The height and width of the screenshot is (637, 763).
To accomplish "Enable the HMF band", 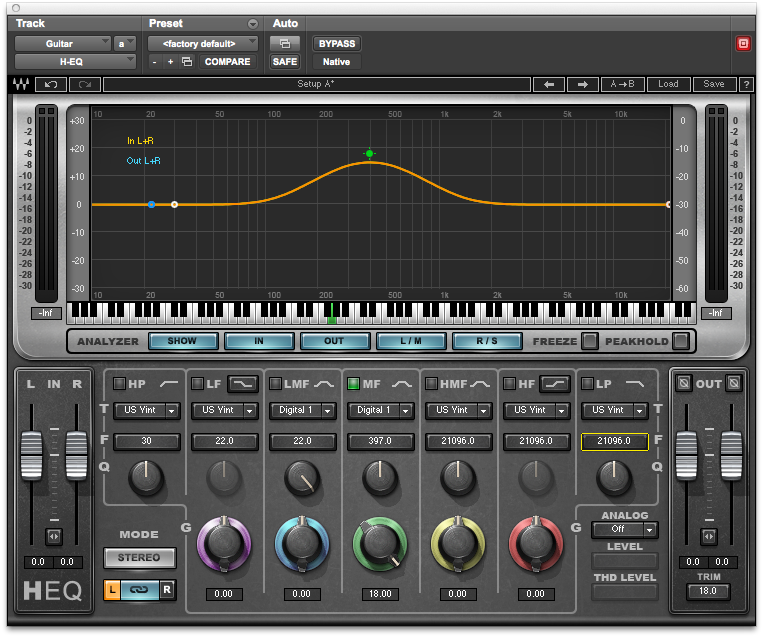I will [x=431, y=383].
